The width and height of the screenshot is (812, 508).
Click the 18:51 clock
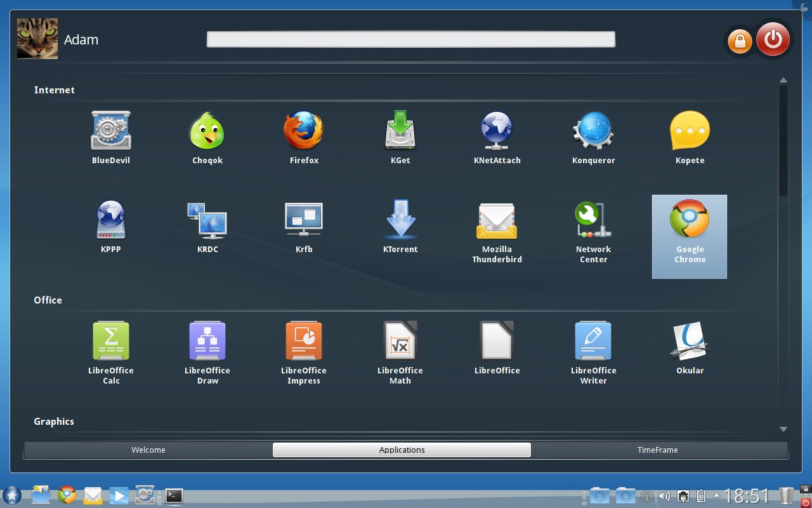coord(747,496)
